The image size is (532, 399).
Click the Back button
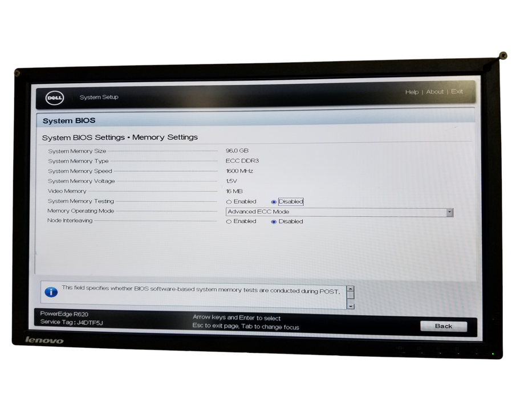coord(444,326)
